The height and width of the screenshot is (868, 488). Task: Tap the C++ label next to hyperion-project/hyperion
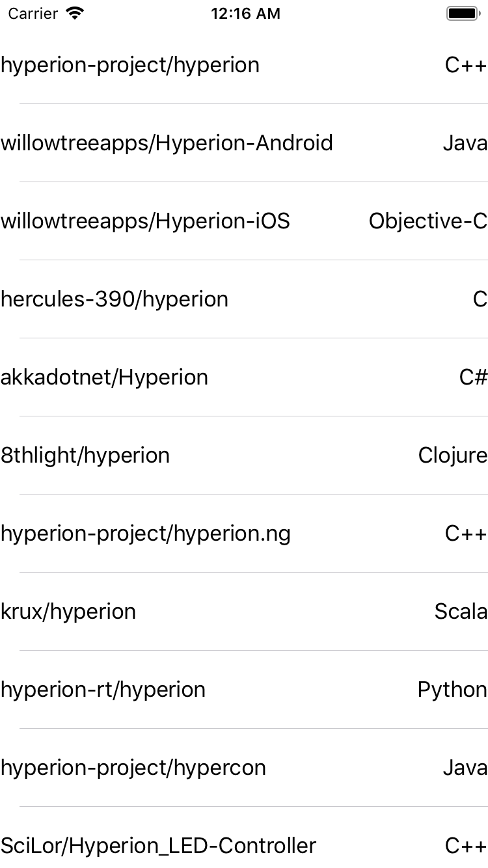pyautogui.click(x=465, y=64)
